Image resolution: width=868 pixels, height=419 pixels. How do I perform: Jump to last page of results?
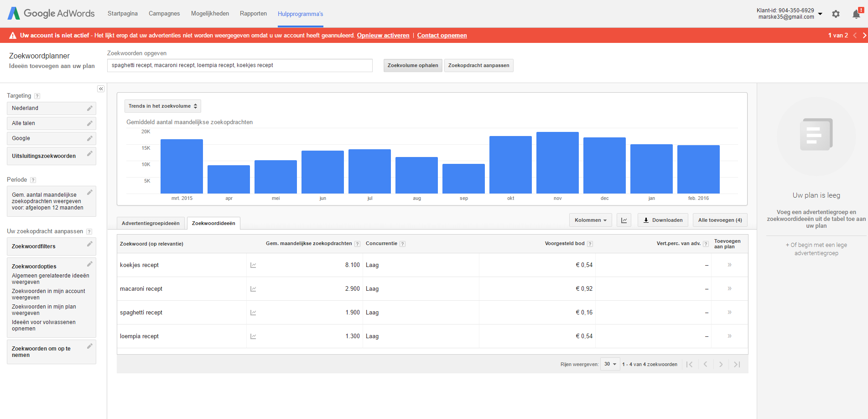[x=737, y=364]
